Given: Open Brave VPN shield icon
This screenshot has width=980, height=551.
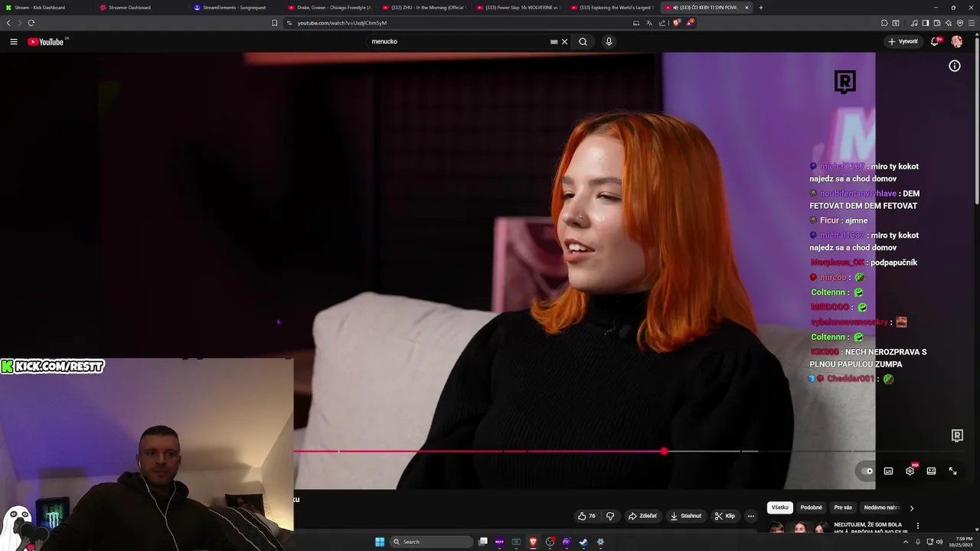Looking at the screenshot, I should point(959,23).
